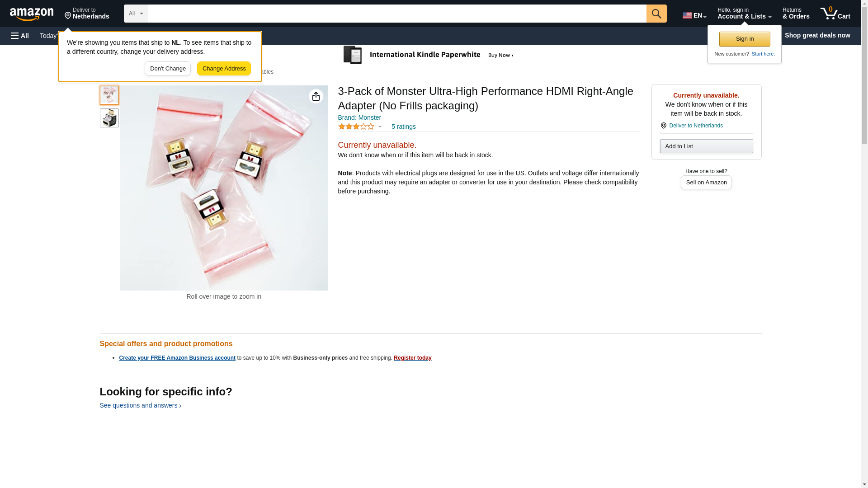Select the second product thumbnail

(x=109, y=118)
